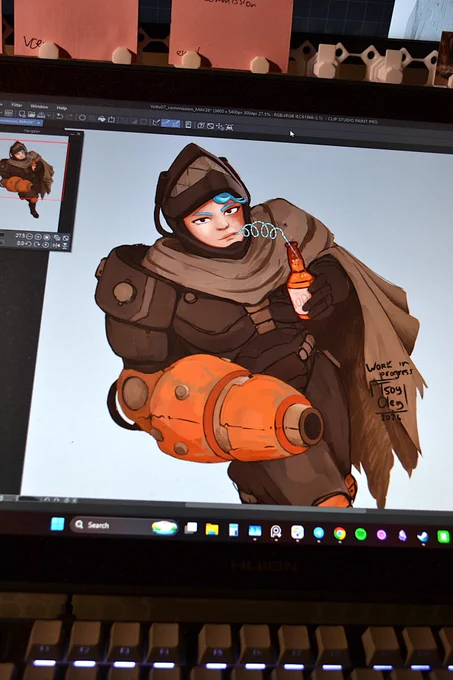
Task: Click the CLIP STUDIO launcher icon in command bar
Action: pyautogui.click(x=9, y=113)
